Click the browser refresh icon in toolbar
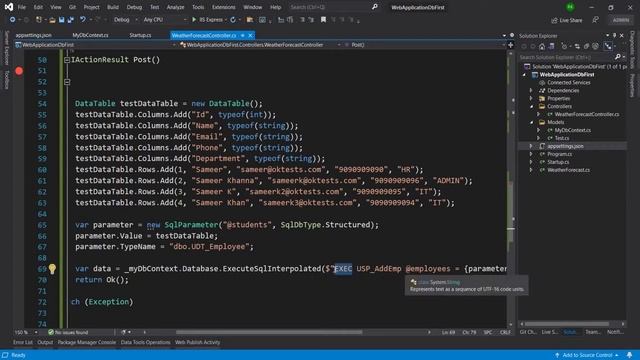Image resolution: width=640 pixels, height=360 pixels. click(233, 20)
